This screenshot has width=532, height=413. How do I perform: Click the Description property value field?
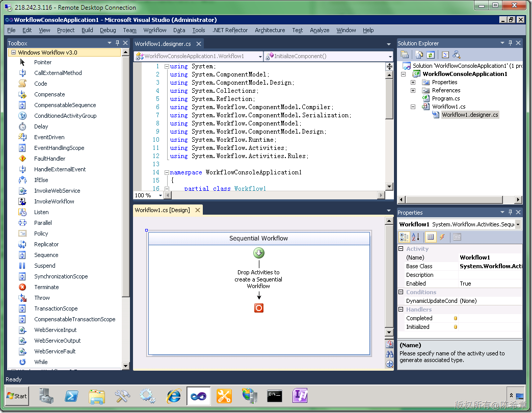490,275
